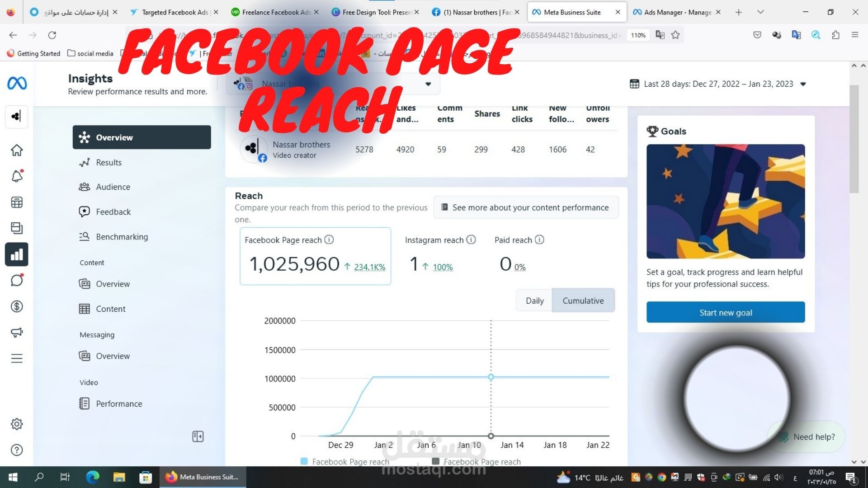Click the Monetization dollar icon
The width and height of the screenshot is (868, 488).
point(17,306)
